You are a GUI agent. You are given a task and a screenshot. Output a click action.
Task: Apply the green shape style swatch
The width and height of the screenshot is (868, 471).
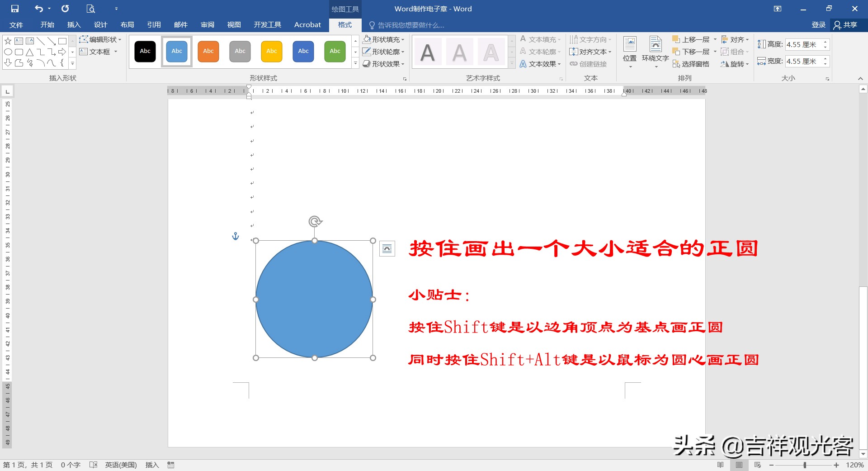[335, 51]
